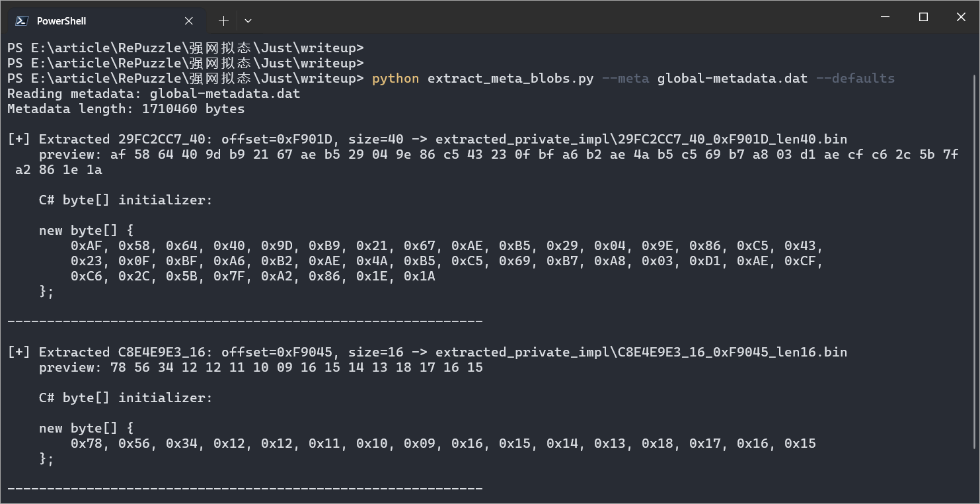The image size is (980, 504).
Task: Click the yellow python command word
Action: (x=395, y=78)
